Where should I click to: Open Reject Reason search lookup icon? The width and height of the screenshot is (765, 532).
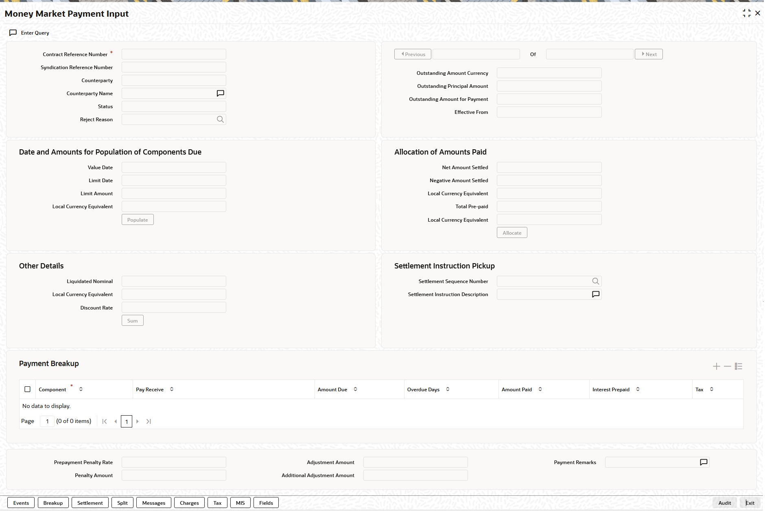pyautogui.click(x=220, y=120)
